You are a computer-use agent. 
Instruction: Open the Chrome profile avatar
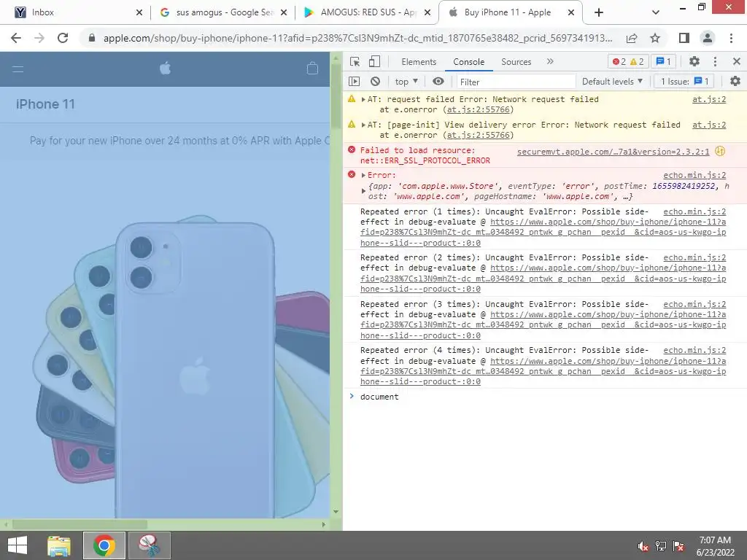(x=708, y=38)
